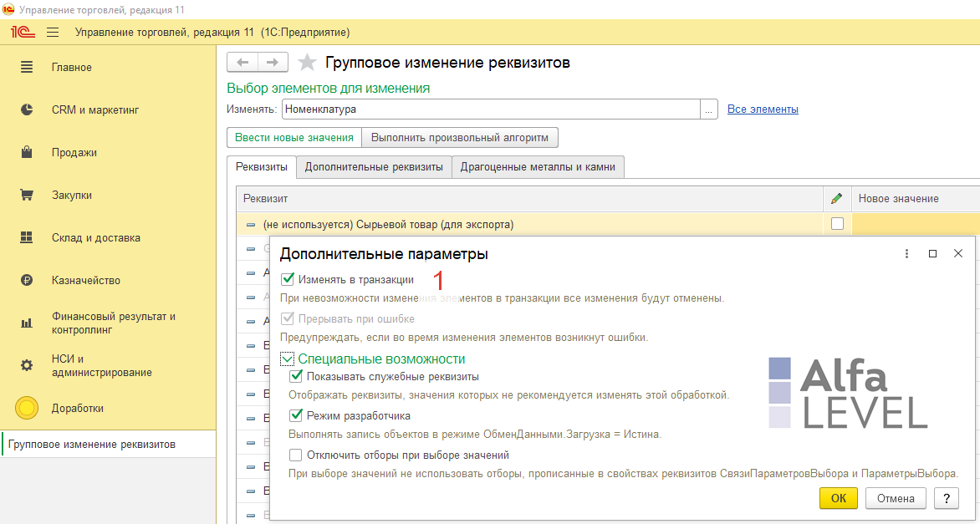The width and height of the screenshot is (980, 524).
Task: Open selection button next to Номенклатура field
Action: point(709,109)
